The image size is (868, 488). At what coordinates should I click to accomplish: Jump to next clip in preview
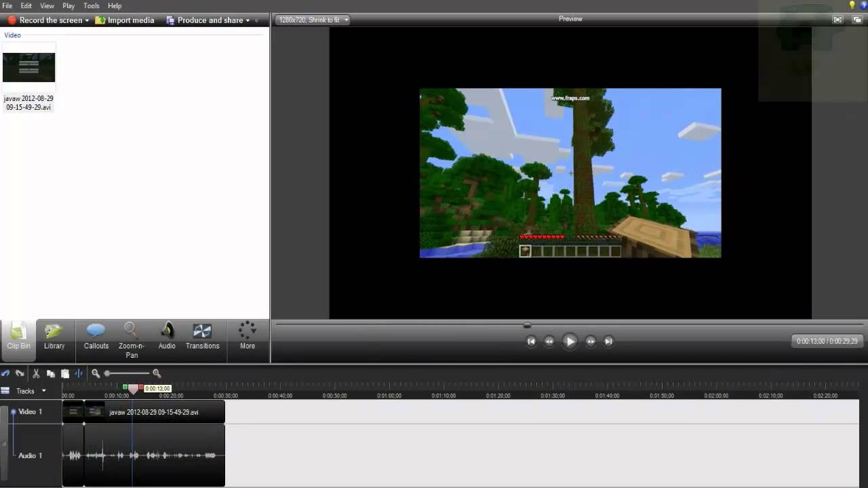tap(608, 342)
